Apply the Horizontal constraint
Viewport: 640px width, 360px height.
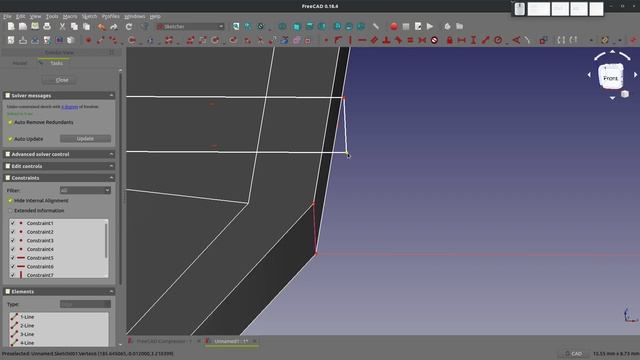point(362,40)
